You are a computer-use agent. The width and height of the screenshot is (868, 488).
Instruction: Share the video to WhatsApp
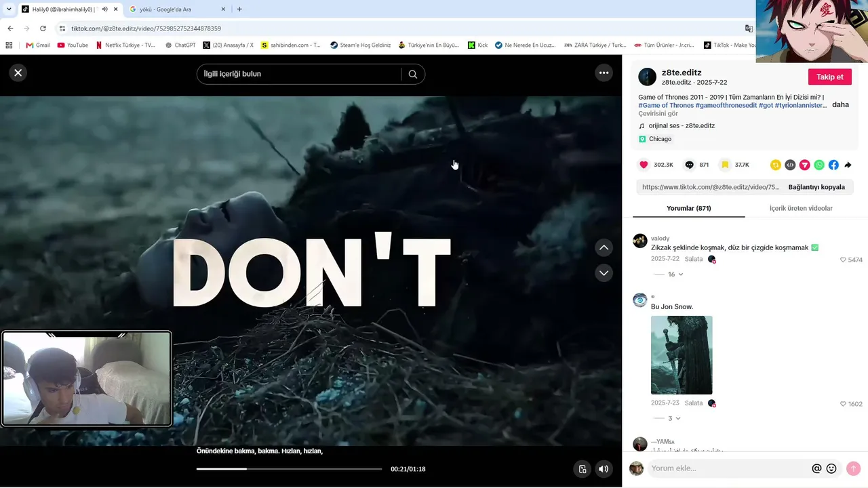819,165
